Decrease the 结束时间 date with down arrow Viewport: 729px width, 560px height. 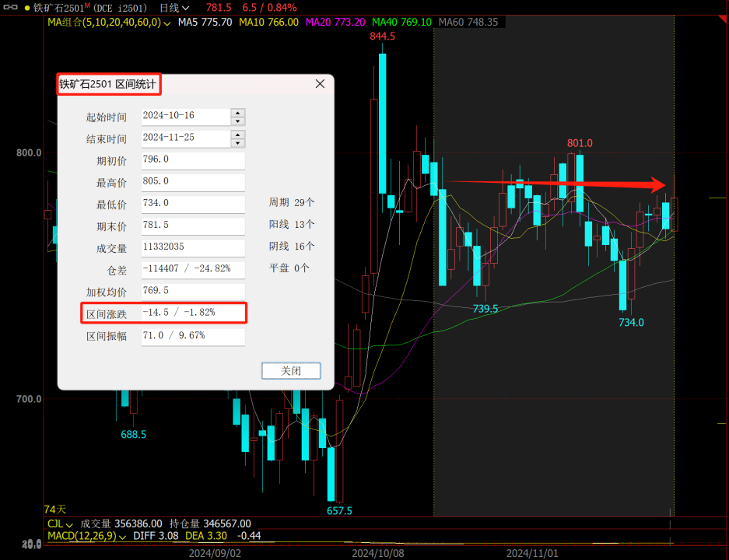(x=237, y=142)
